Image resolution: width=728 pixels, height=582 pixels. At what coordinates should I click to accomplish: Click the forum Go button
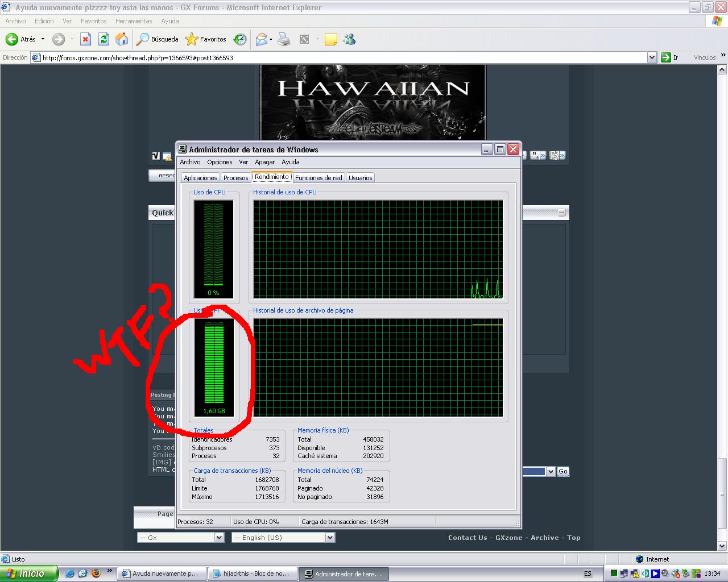point(563,471)
